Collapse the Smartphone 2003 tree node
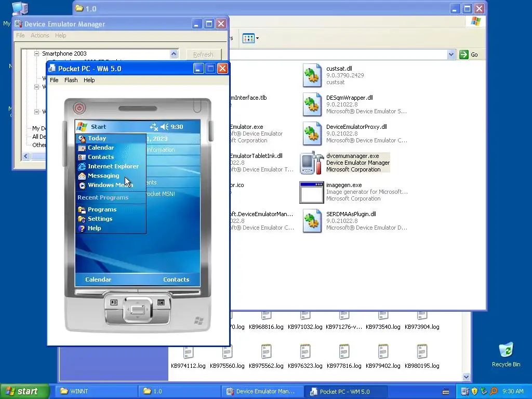Viewport: 532px width, 399px height. (37, 54)
